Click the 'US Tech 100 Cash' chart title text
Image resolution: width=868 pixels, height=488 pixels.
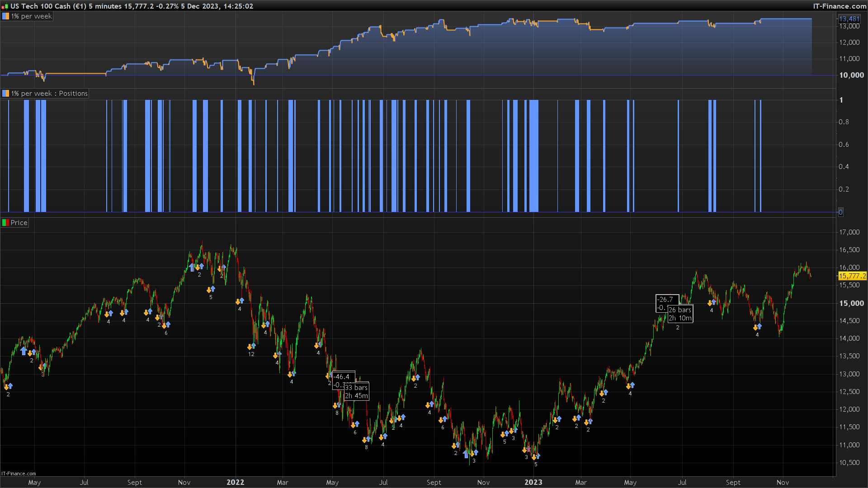coord(41,6)
